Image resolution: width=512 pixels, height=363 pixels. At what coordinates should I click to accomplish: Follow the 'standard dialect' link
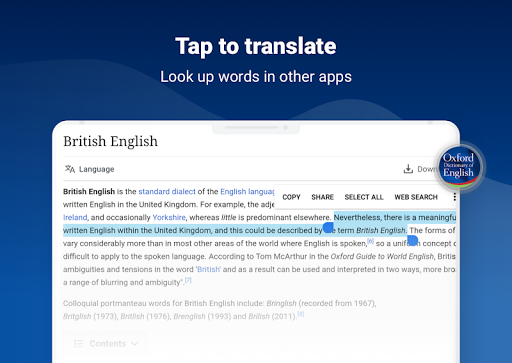coord(167,192)
